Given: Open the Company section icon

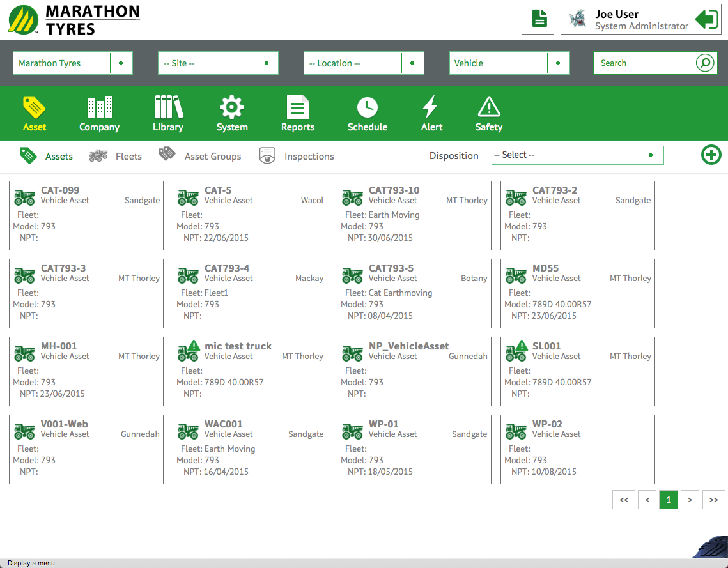Looking at the screenshot, I should [99, 108].
